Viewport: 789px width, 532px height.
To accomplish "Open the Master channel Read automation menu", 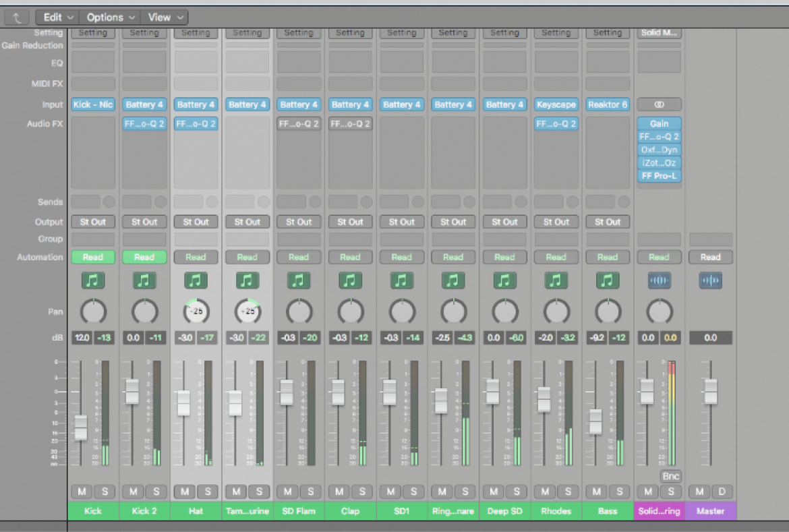I will tap(711, 257).
